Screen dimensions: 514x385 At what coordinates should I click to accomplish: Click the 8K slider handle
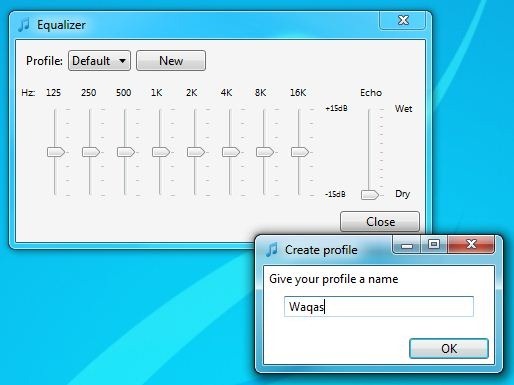coord(265,152)
